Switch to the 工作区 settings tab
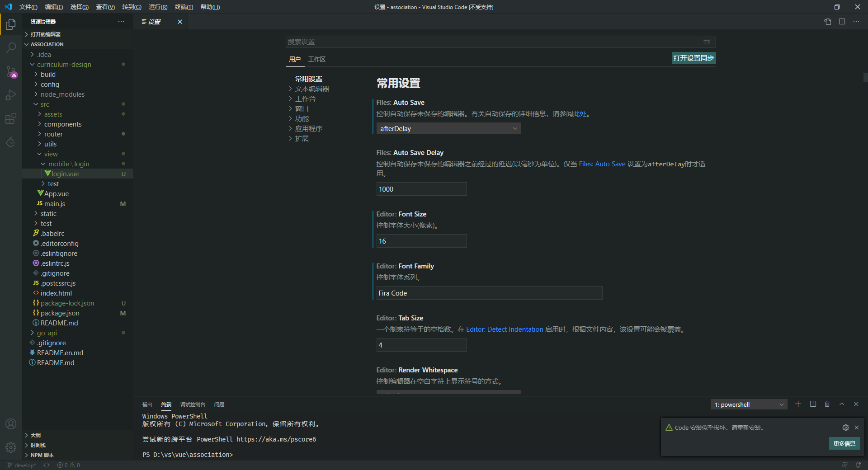This screenshot has width=868, height=470. (317, 59)
